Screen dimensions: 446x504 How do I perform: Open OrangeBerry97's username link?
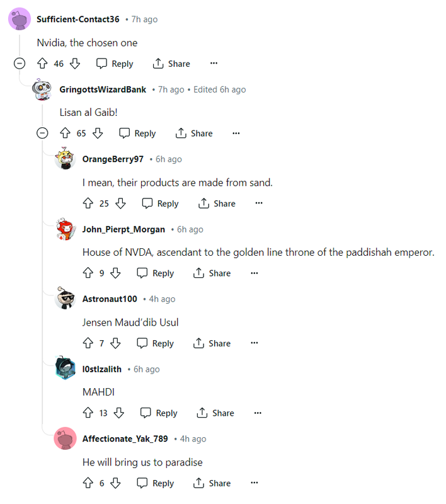point(113,159)
